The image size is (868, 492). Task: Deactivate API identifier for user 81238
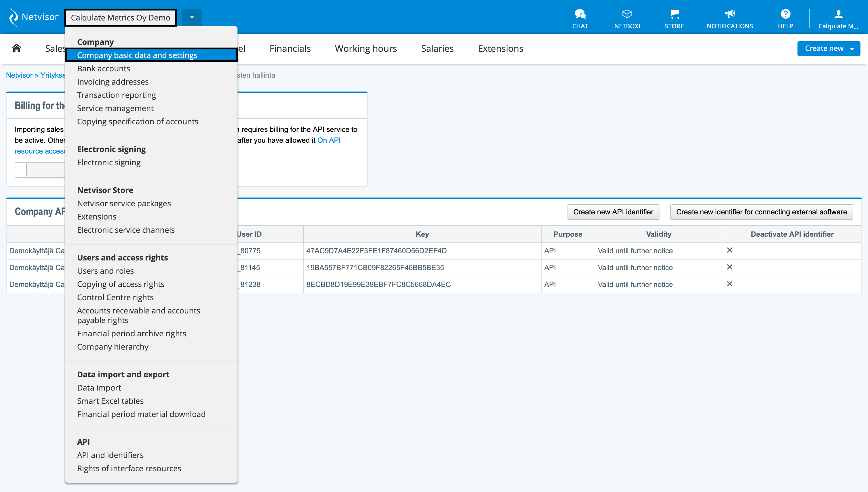729,284
